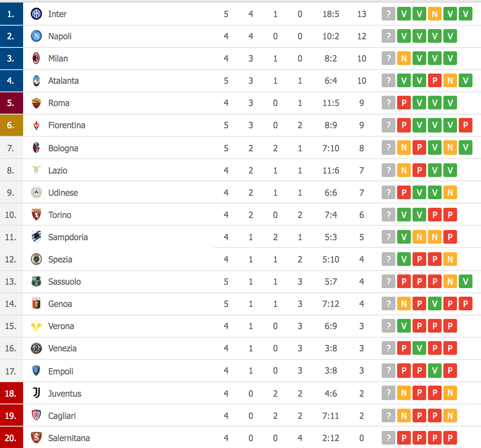Click Atalanta's red P loss badge
Viewport: 481px width, 448px height.
pyautogui.click(x=434, y=81)
